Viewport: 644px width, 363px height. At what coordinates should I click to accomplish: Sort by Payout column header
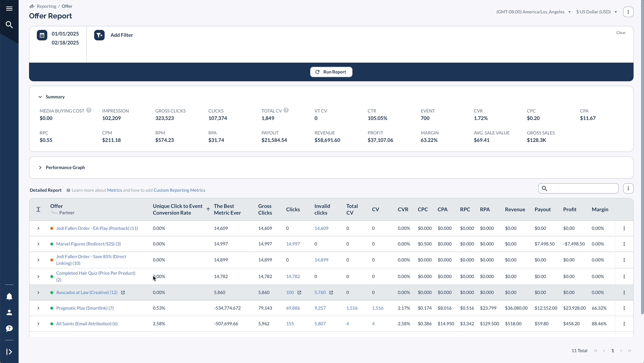[543, 210]
